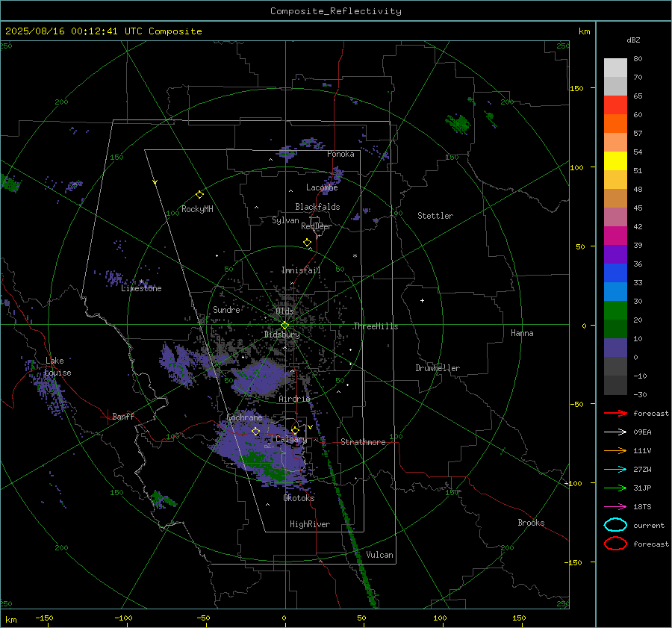This screenshot has width=672, height=628.
Task: Click the Lake Louise label
Action: [57, 367]
